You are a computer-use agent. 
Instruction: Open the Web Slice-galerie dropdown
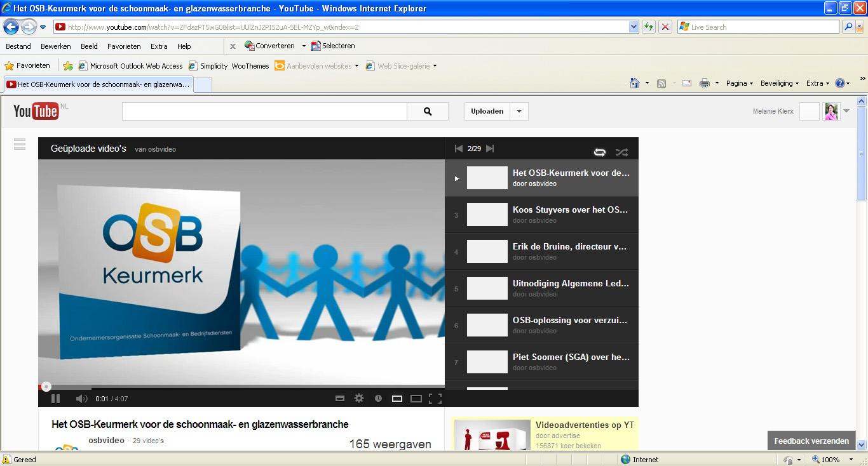[401, 66]
